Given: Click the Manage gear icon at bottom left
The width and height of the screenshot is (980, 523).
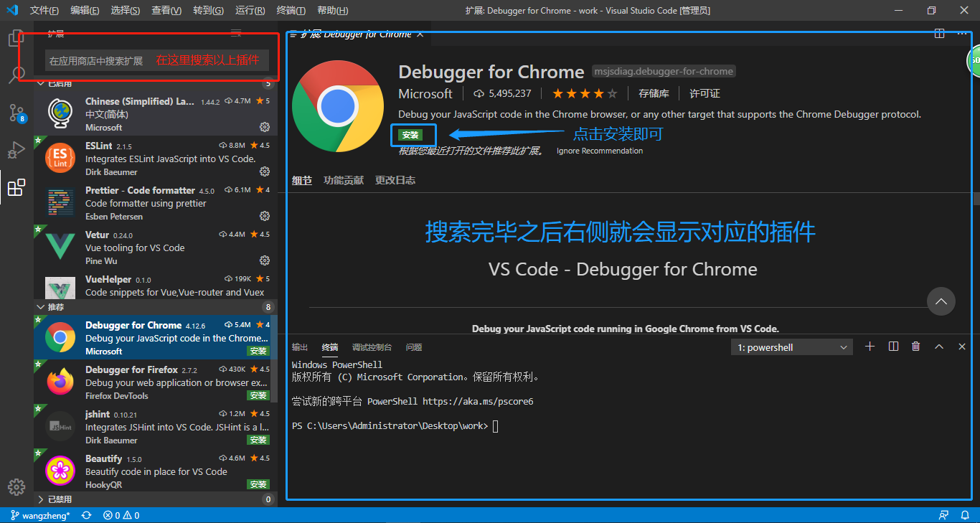Looking at the screenshot, I should coord(16,487).
